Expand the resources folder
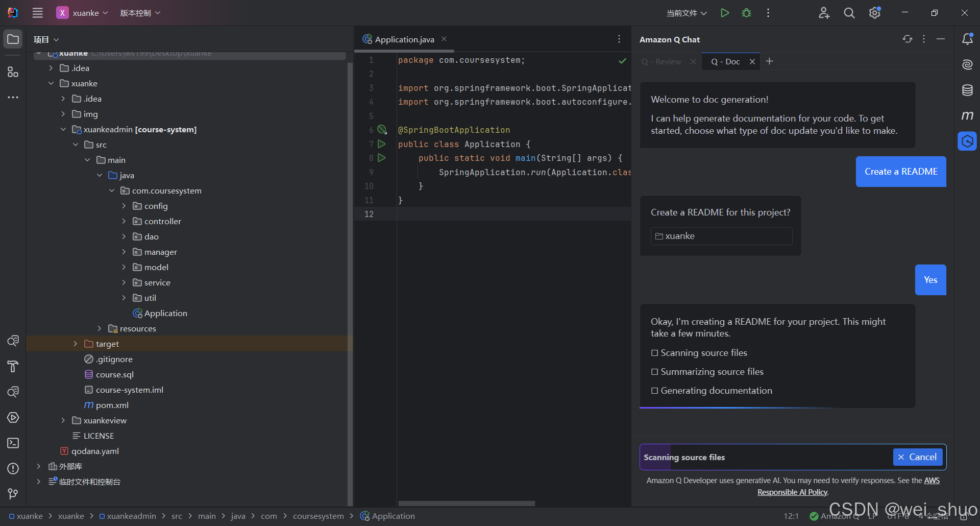980x526 pixels. click(100, 328)
